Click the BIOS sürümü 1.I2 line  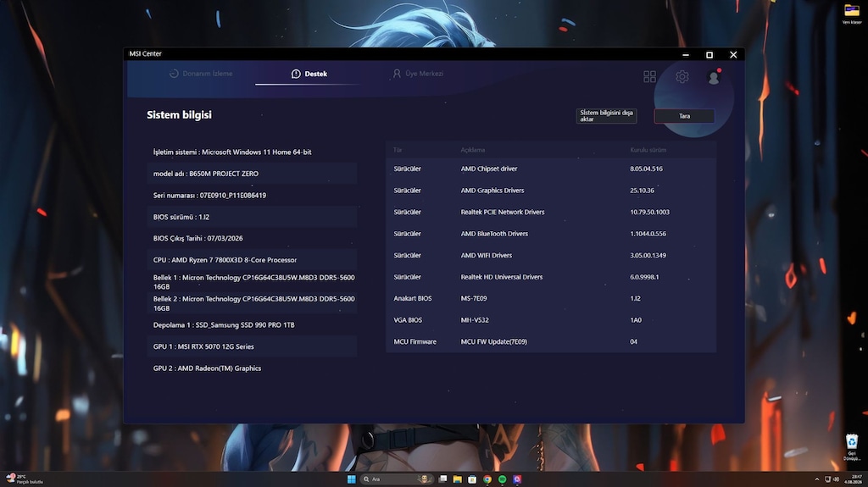pyautogui.click(x=252, y=217)
